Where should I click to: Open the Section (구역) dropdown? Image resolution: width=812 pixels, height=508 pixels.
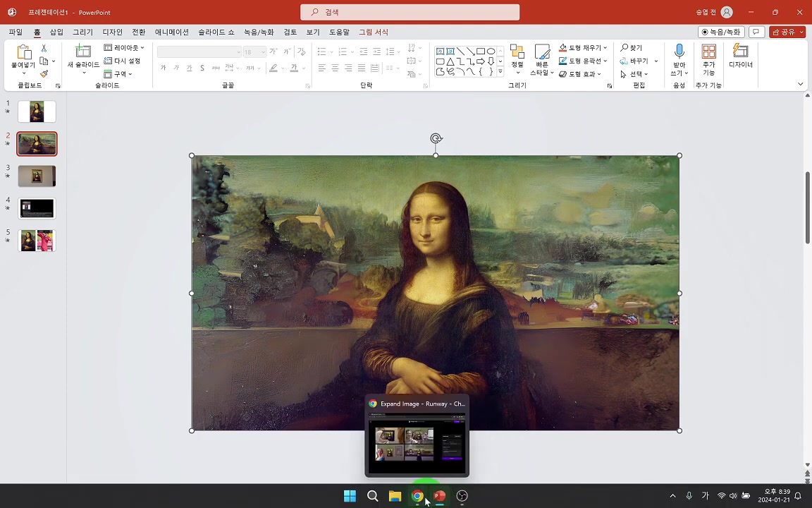click(118, 74)
